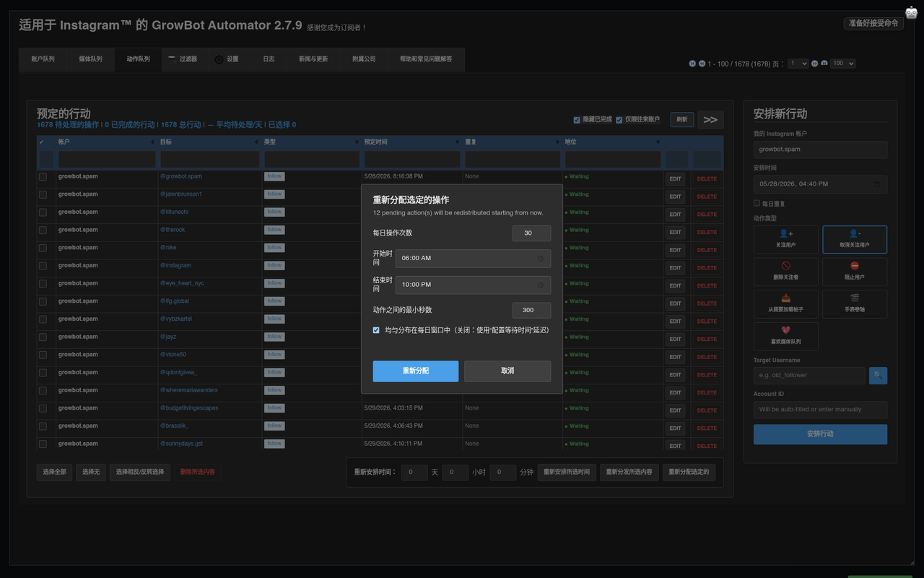Sort the table by 地位 column

pos(613,142)
